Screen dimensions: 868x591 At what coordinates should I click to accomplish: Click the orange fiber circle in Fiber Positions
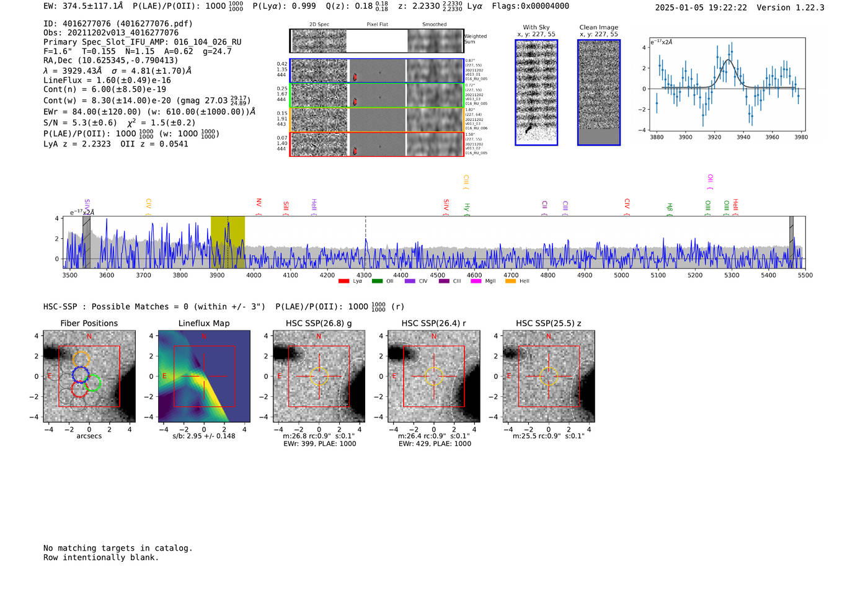point(81,359)
